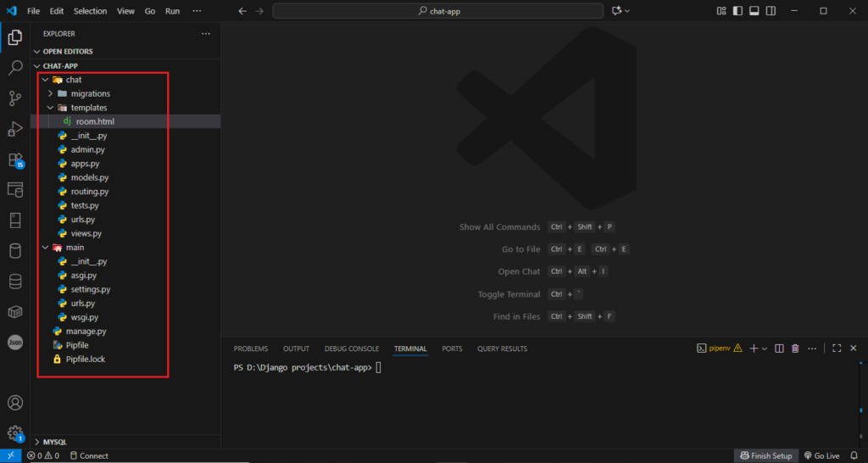Open the notifications bell in status bar
868x463 pixels.
coord(854,456)
